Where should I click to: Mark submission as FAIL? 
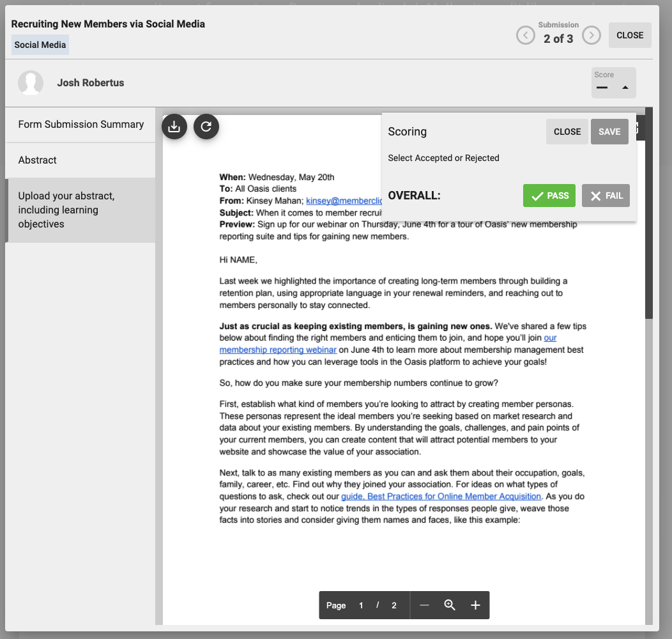pyautogui.click(x=606, y=196)
